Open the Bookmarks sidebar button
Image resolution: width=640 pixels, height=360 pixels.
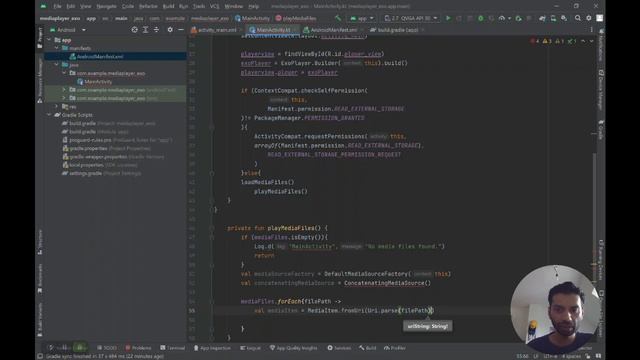click(x=40, y=278)
